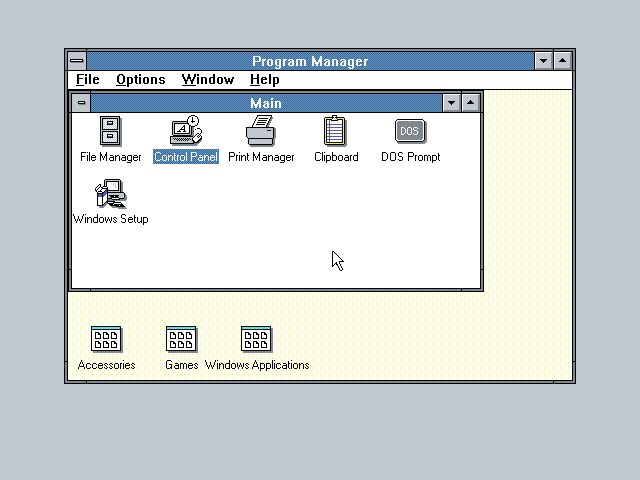Screen dimensions: 640x480
Task: Open the Window menu
Action: click(207, 80)
